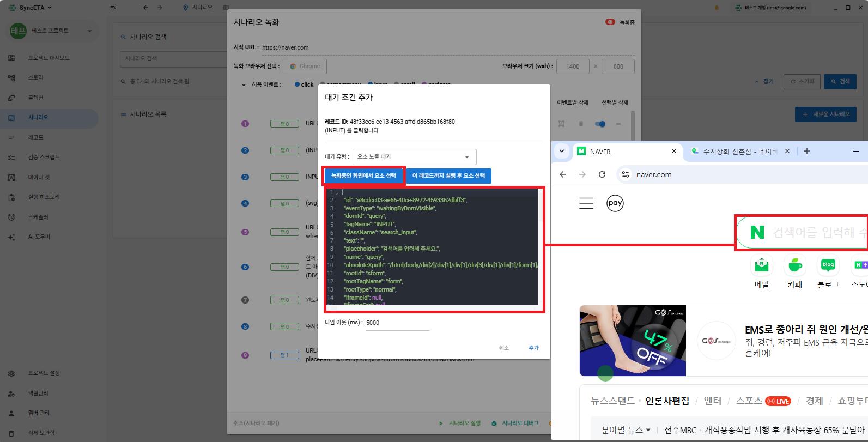Click the trash icon in record row 1
The image size is (868, 442).
(581, 124)
